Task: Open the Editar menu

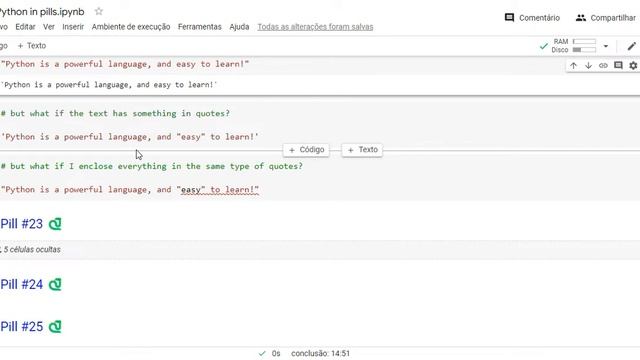Action: tap(25, 27)
